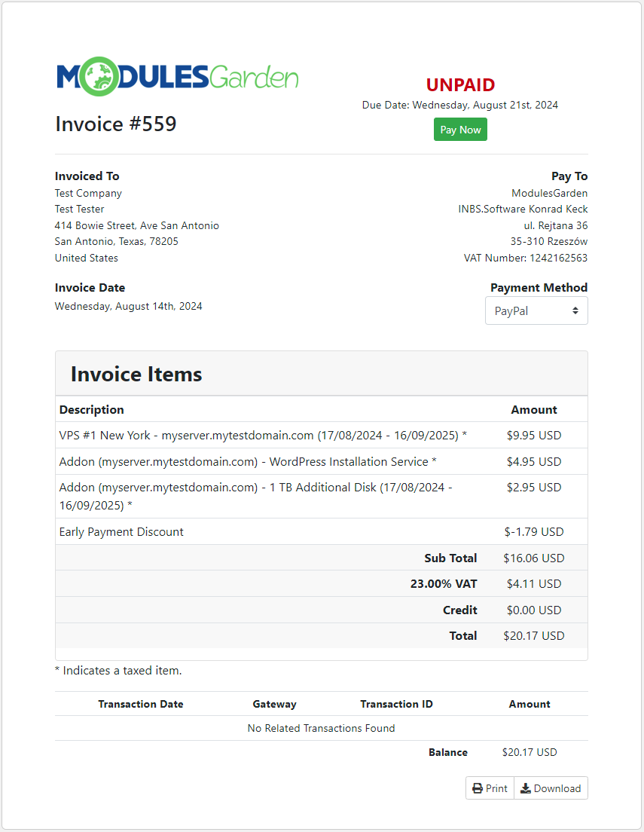The image size is (644, 832).
Task: Click the Pay To heading
Action: (569, 176)
